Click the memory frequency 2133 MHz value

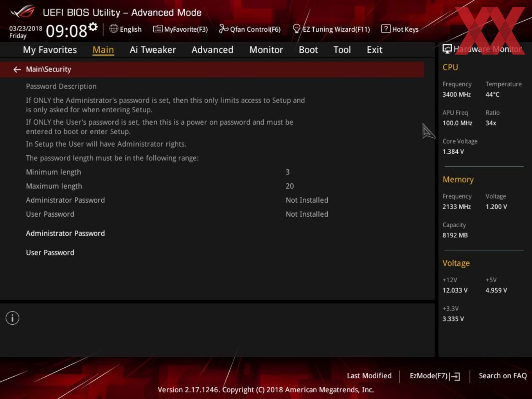[x=457, y=207]
